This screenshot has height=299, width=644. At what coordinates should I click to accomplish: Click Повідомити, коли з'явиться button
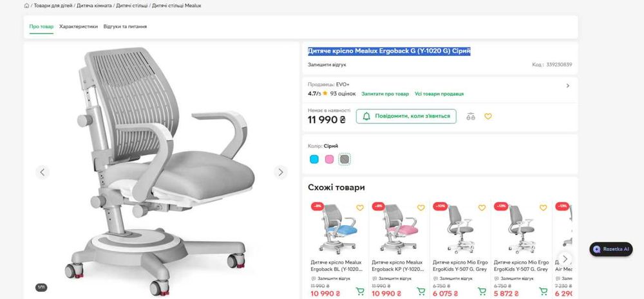point(406,116)
